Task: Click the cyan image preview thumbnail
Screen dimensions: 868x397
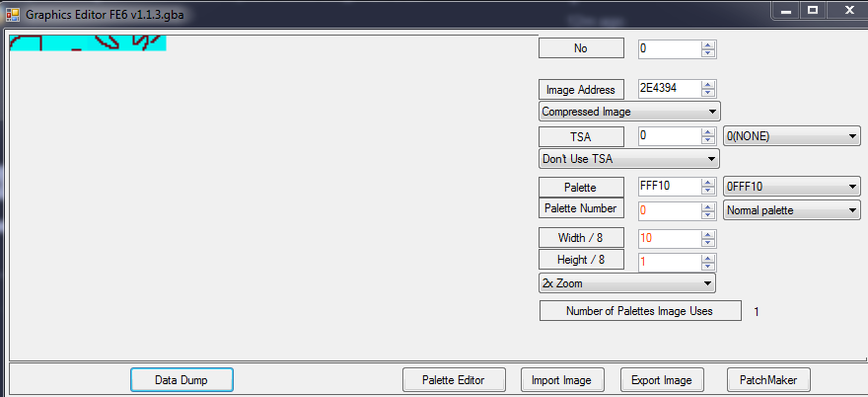Action: (x=87, y=42)
